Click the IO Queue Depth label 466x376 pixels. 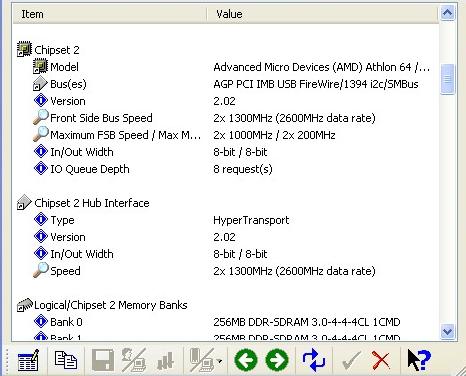click(90, 169)
